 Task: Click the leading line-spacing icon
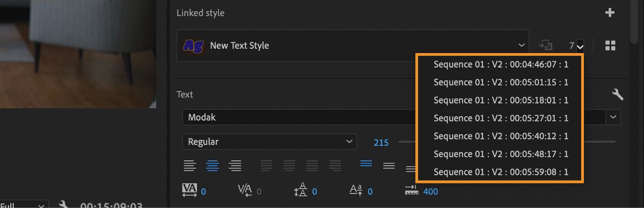(x=300, y=190)
